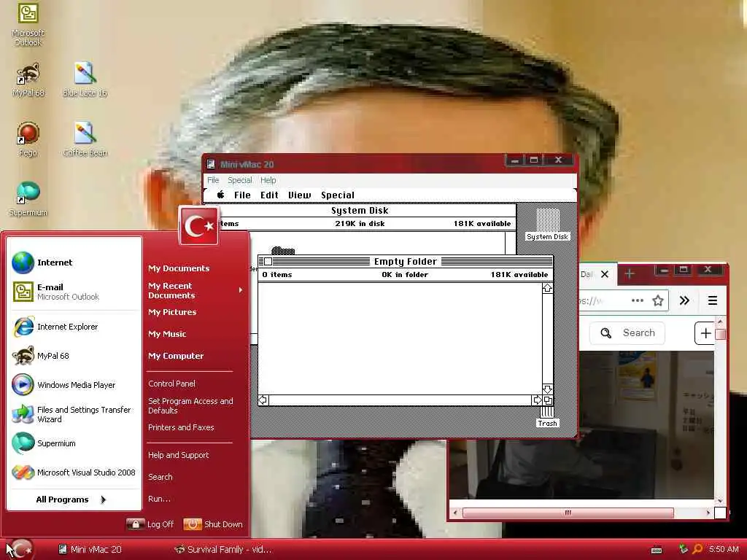The height and width of the screenshot is (560, 747).
Task: Open Mini vMac File menu
Action: 213,181
